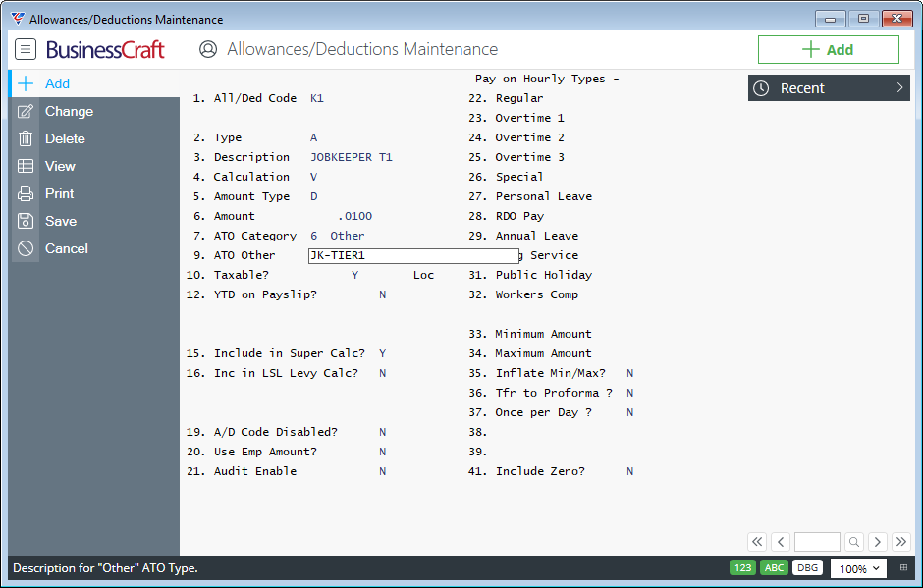Click the Amount value .0100
923x588 pixels.
[x=355, y=216]
